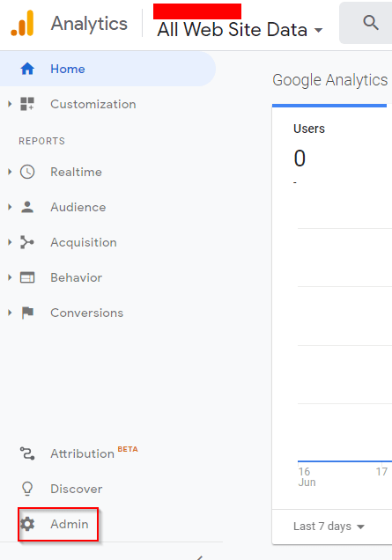Click the Behavior window icon
392x560 pixels.
pos(27,277)
